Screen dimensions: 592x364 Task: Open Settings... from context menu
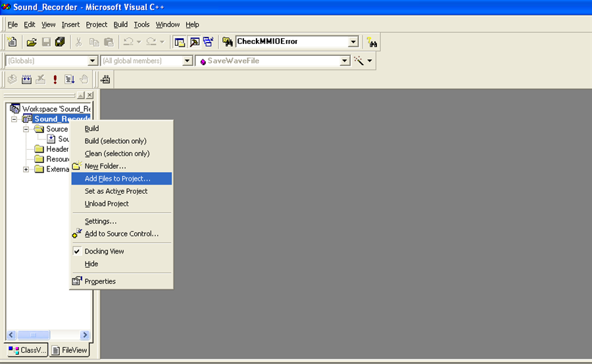pyautogui.click(x=122, y=221)
